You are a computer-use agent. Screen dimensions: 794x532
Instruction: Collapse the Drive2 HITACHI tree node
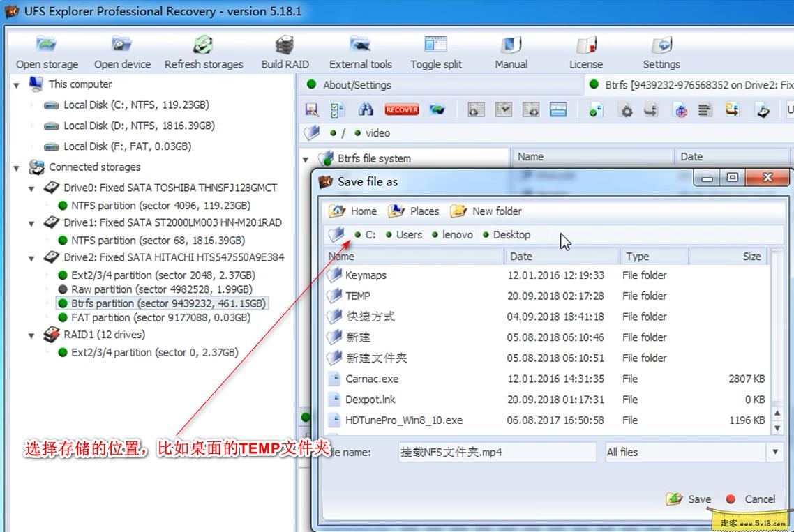[30, 258]
